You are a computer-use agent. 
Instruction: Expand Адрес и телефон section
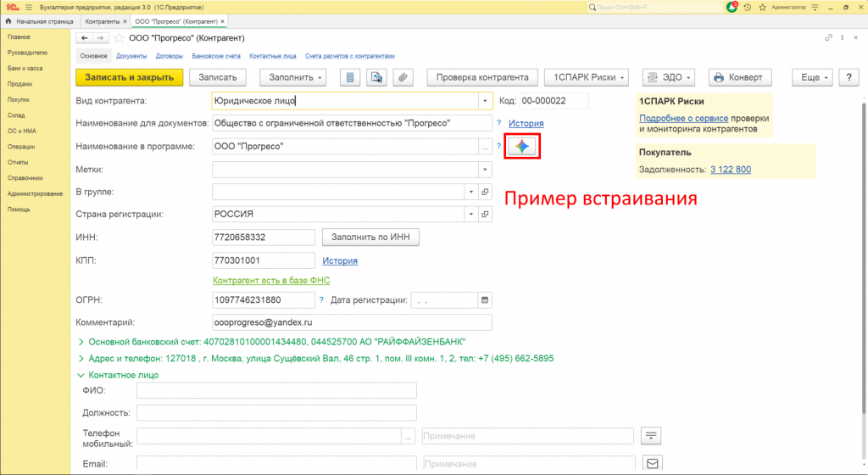pos(315,358)
